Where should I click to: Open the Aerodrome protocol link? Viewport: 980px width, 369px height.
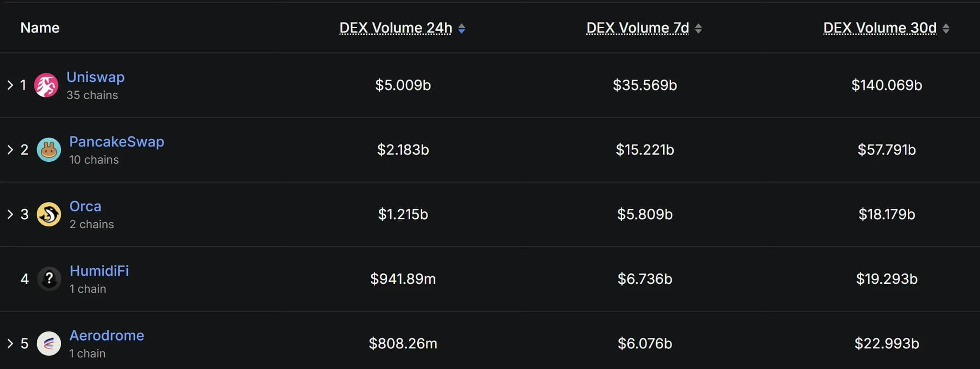click(107, 335)
